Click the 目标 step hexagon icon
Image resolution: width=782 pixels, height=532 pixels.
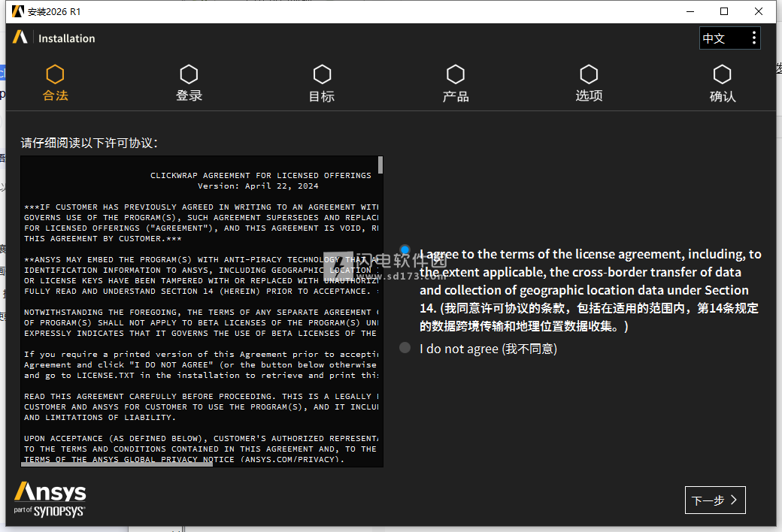[x=322, y=74]
